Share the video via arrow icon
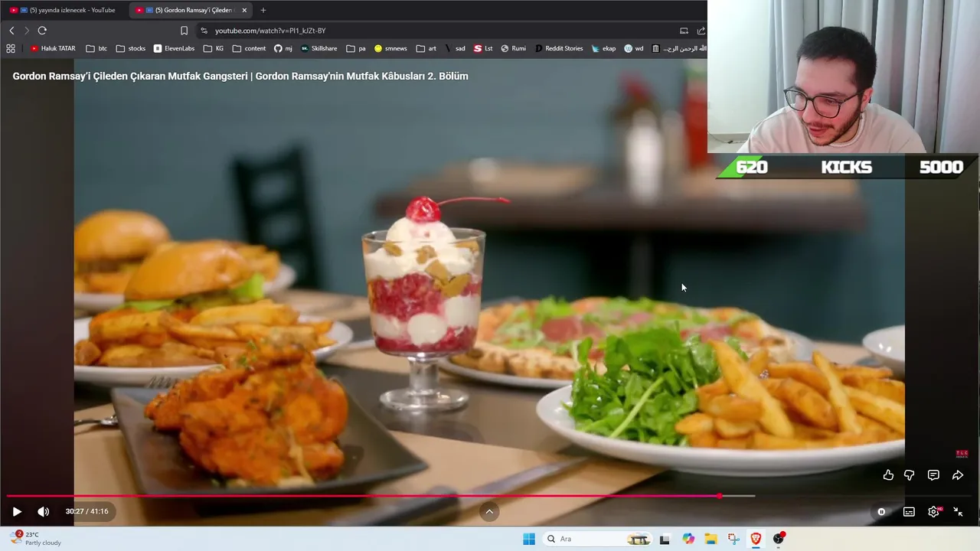This screenshot has height=551, width=980. 957,475
